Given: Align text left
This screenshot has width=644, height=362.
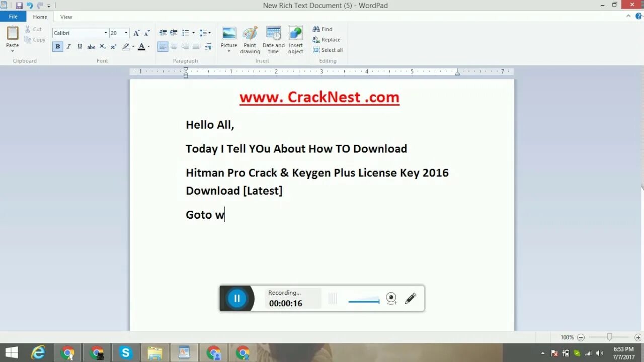Looking at the screenshot, I should pos(163,47).
